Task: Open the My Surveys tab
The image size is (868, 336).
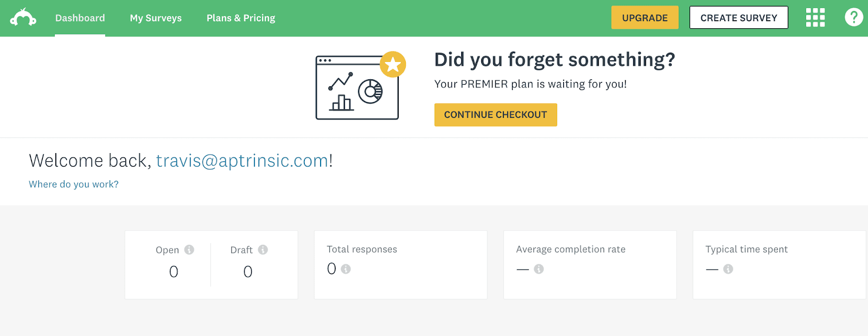Action: coord(156,18)
